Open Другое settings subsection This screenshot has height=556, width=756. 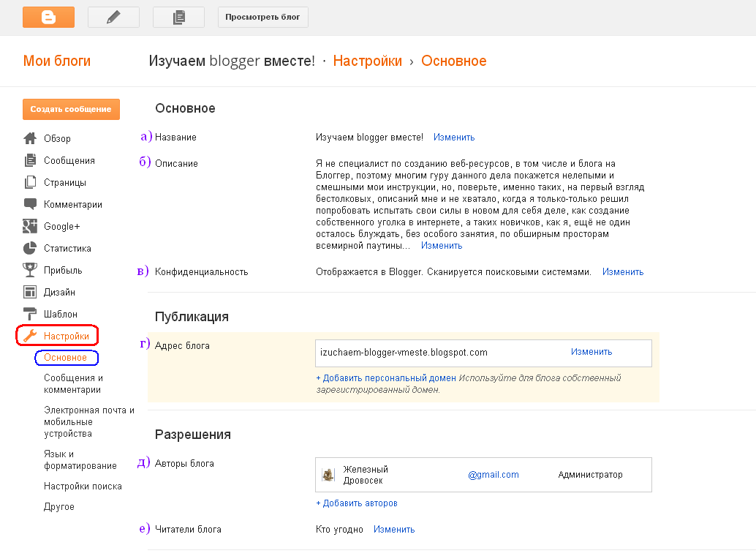(58, 507)
